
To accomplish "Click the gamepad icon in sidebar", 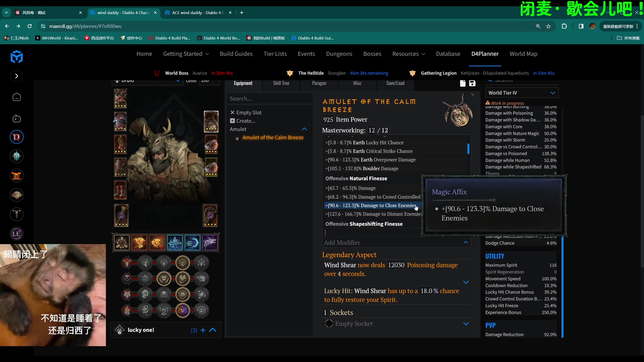I will 17,118.
